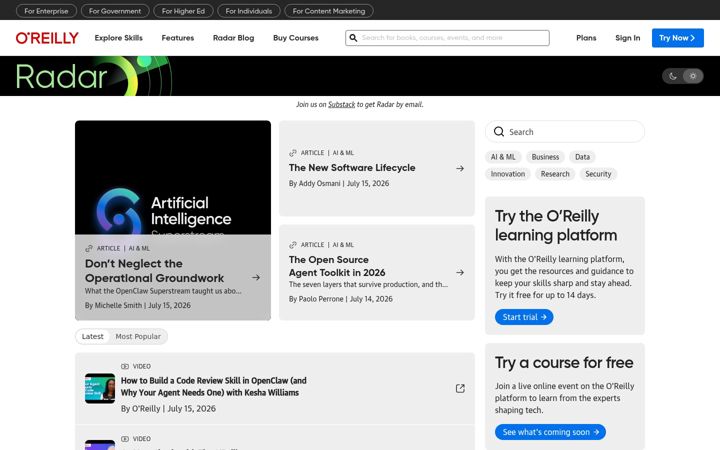
Task: Select the Most Popular toggle
Action: click(x=138, y=337)
